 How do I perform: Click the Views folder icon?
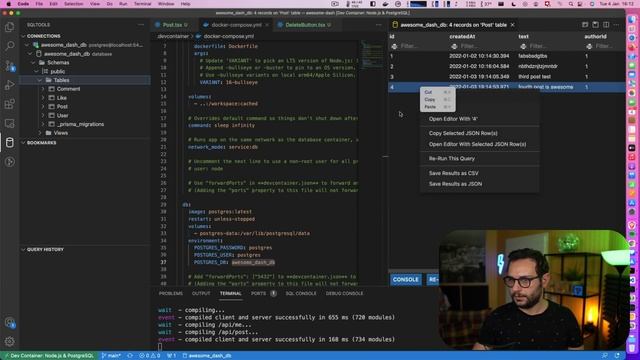[49, 133]
